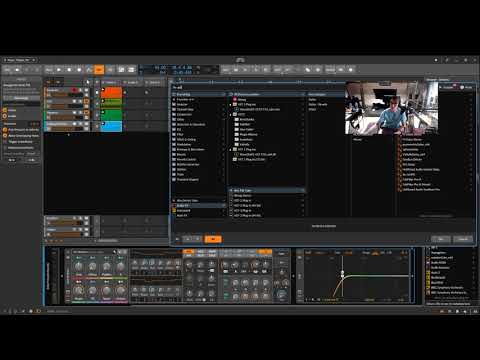
Task: Select the Transient Shapers collection folder
Action: tap(199, 179)
